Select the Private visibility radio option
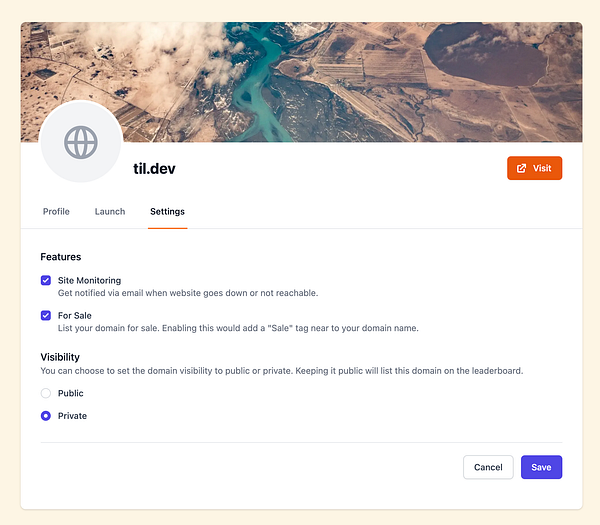The height and width of the screenshot is (525, 600). point(46,416)
